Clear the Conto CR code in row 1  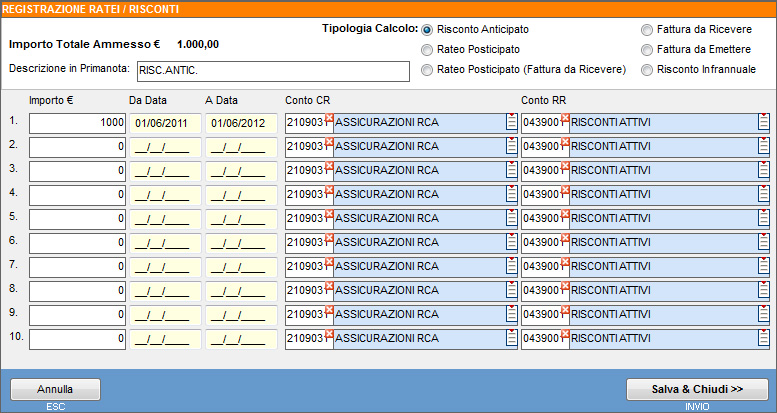[x=329, y=118]
